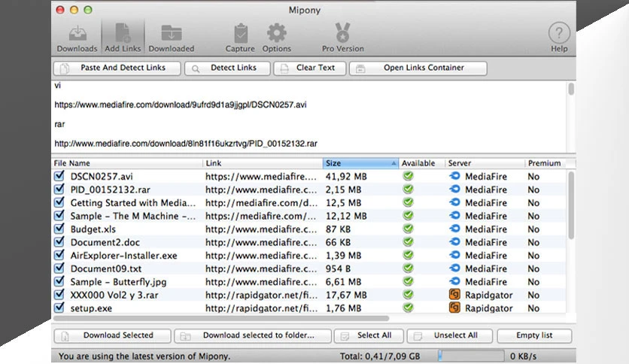Uncheck DSCN0257.avi checkbox
Viewport: 629px width, 364px height.
(59, 176)
